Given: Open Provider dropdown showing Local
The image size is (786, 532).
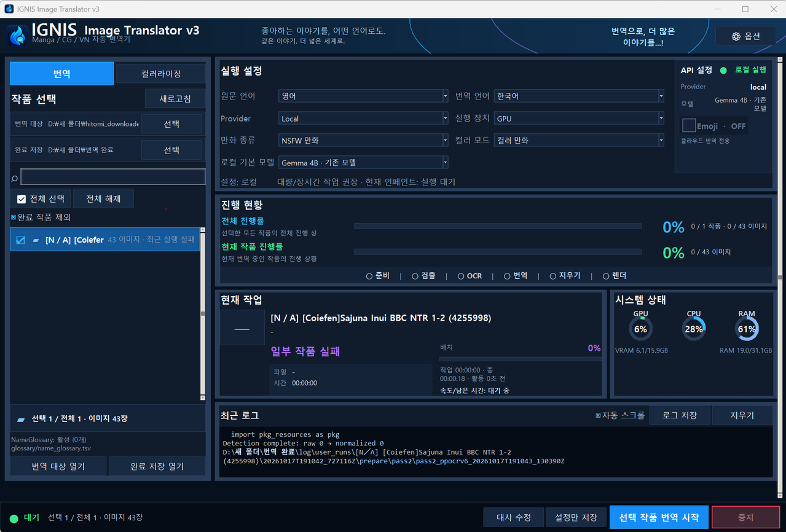Looking at the screenshot, I should [x=363, y=119].
